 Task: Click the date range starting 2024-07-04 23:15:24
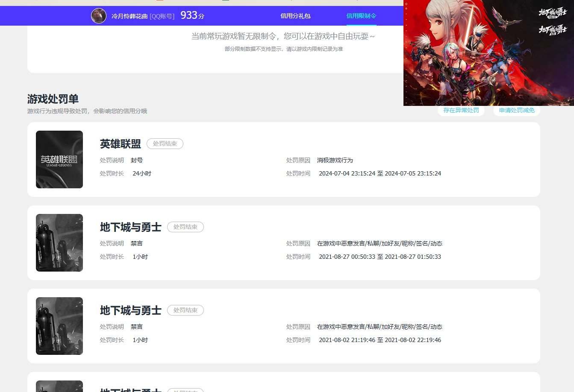(380, 173)
